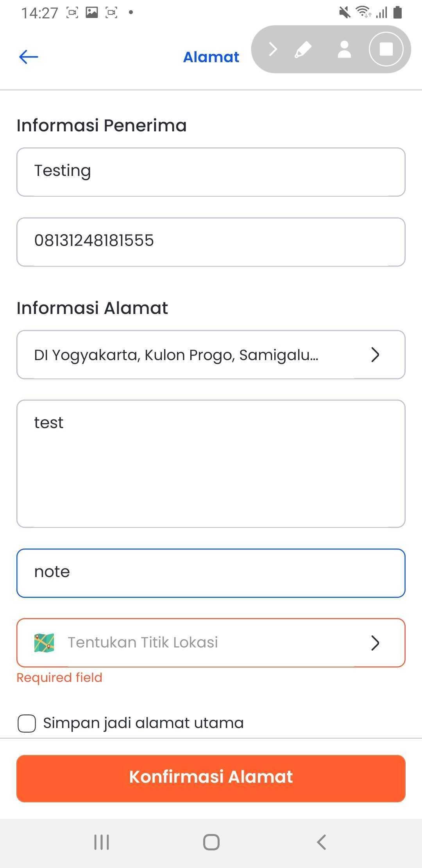The image size is (422, 868).
Task: Tap the Android recent apps icon
Action: [x=102, y=842]
